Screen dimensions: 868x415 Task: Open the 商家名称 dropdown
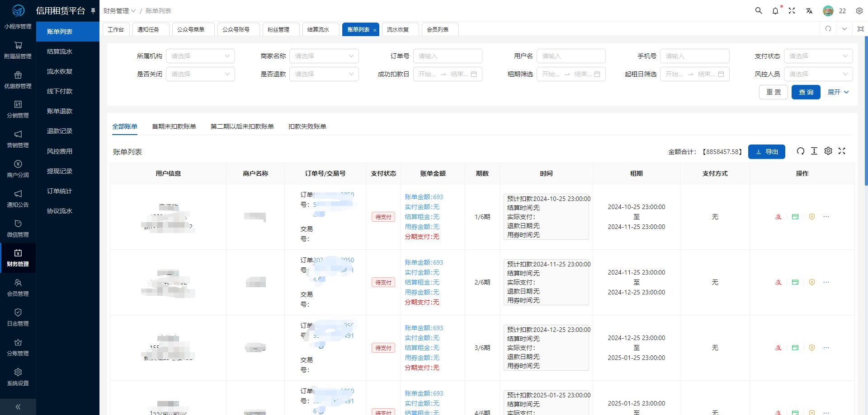click(324, 56)
